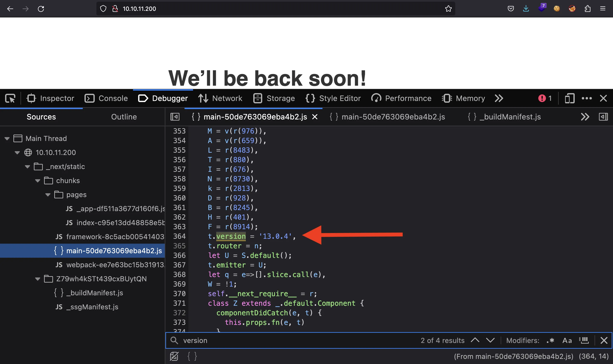
Task: Open the Pocket save icon
Action: coord(511,9)
